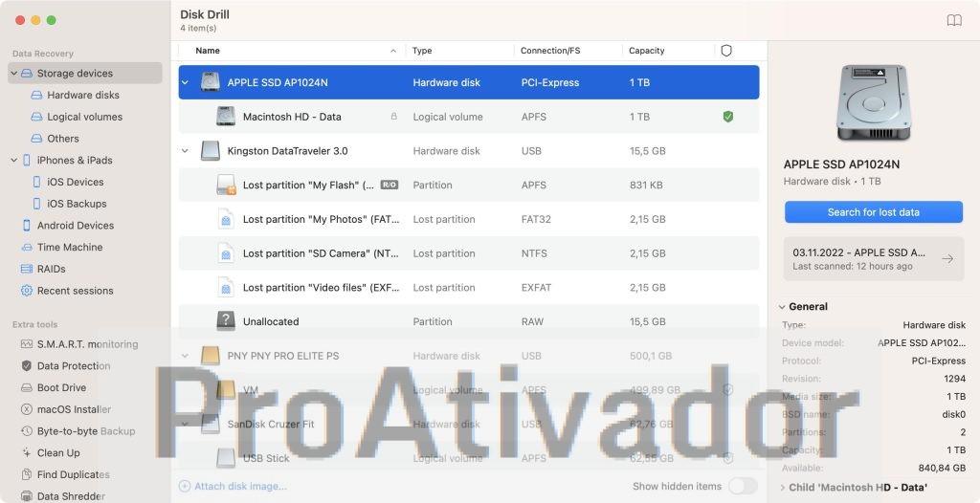980x503 pixels.
Task: Click the Logical volumes icon
Action: coord(37,117)
